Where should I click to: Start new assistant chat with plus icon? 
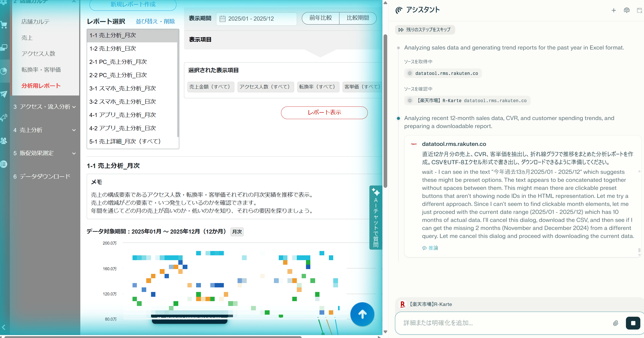tap(614, 10)
